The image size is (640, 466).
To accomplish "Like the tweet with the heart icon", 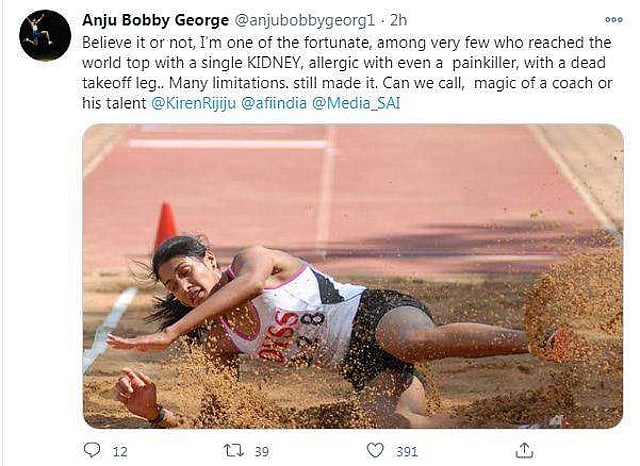I will click(375, 450).
